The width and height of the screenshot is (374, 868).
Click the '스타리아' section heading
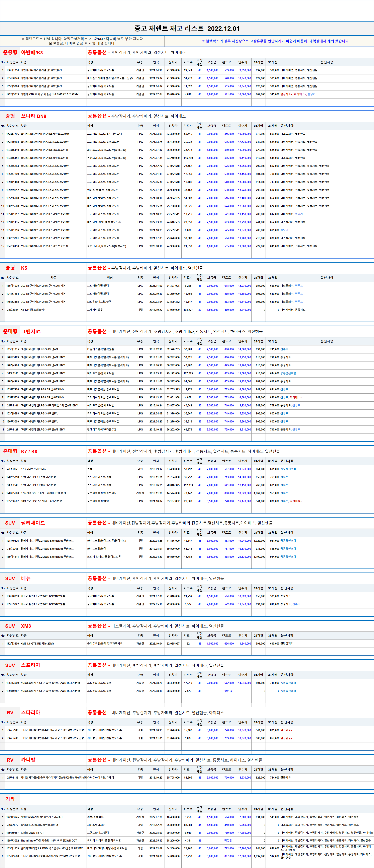coord(31,713)
